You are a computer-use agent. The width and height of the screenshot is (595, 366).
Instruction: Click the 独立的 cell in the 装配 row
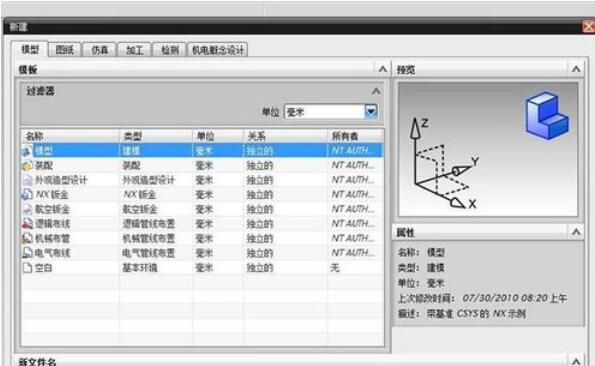click(260, 165)
